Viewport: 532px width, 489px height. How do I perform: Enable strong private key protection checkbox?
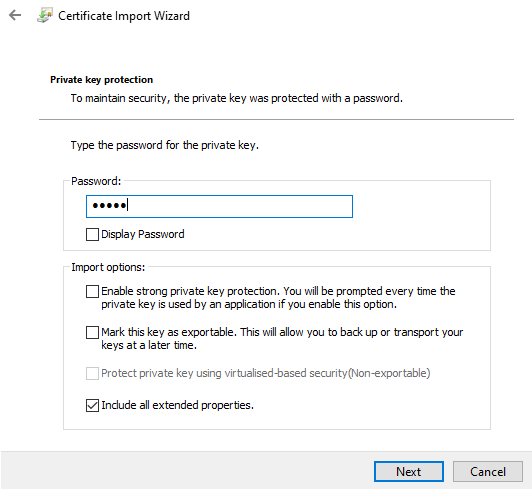(92, 291)
